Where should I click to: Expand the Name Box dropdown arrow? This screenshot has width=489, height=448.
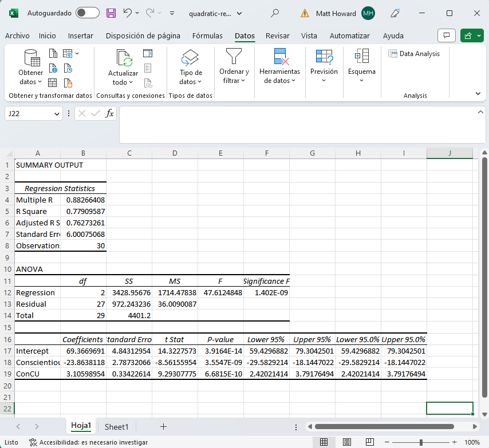(x=57, y=114)
